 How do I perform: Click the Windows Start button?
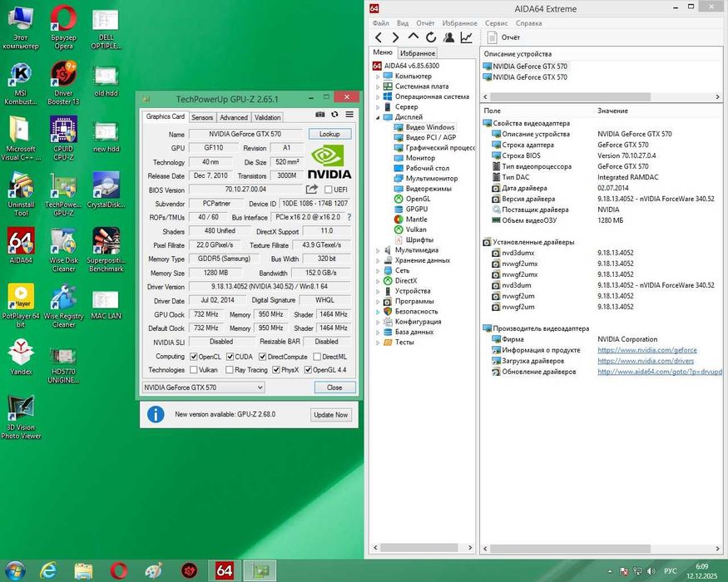(14, 571)
